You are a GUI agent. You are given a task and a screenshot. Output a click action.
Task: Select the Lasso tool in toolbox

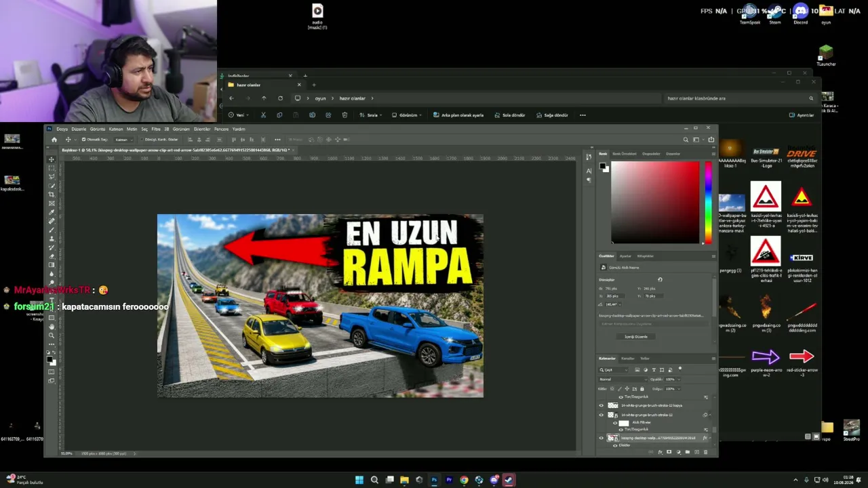coord(52,177)
